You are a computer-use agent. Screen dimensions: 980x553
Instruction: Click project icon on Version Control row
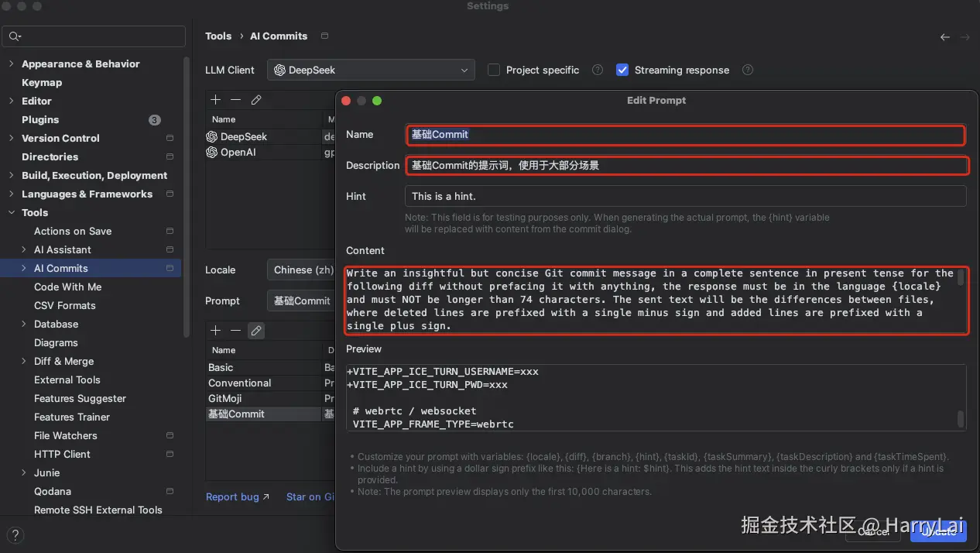pos(170,138)
